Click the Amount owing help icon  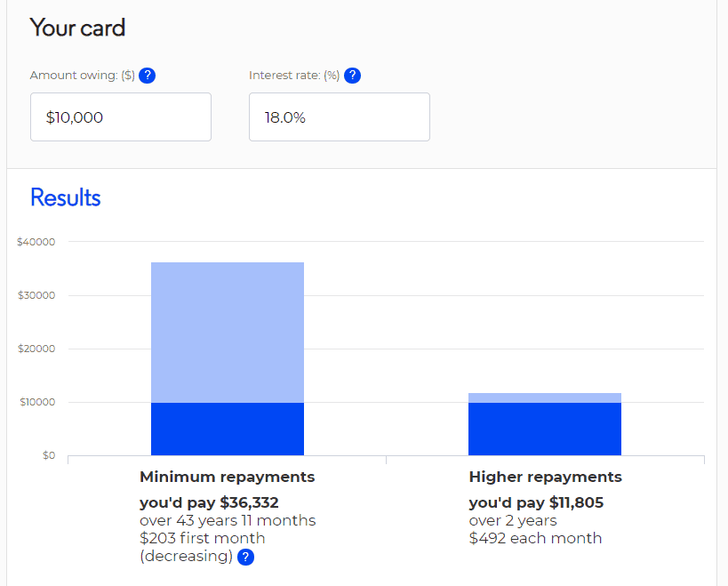click(148, 76)
